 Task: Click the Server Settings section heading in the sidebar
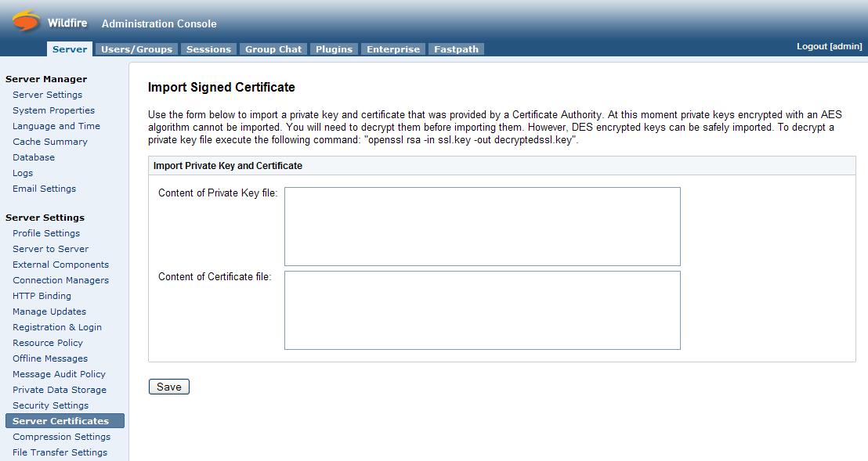coord(45,218)
